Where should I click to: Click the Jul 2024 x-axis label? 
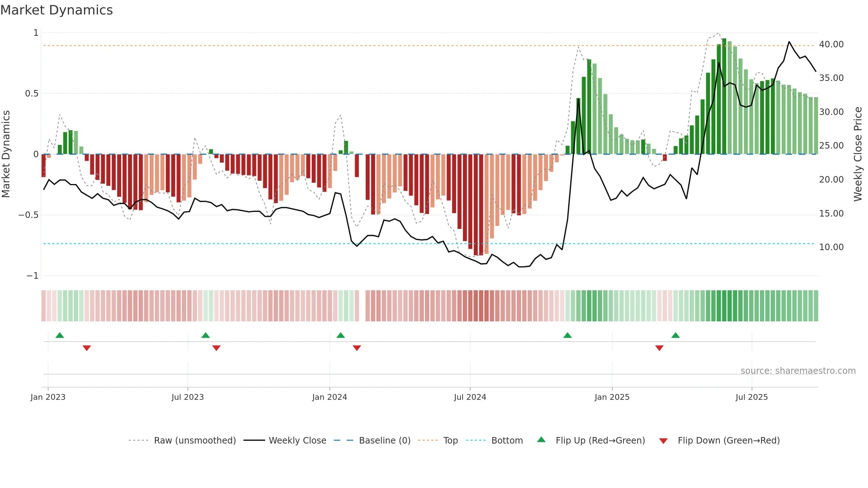pyautogui.click(x=470, y=397)
